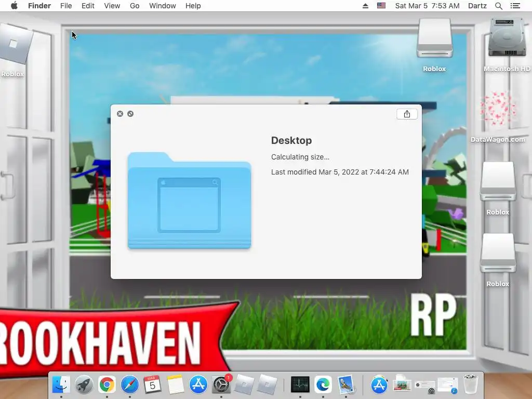Viewport: 532px width, 399px height.
Task: Open the Finder menu
Action: click(x=39, y=6)
